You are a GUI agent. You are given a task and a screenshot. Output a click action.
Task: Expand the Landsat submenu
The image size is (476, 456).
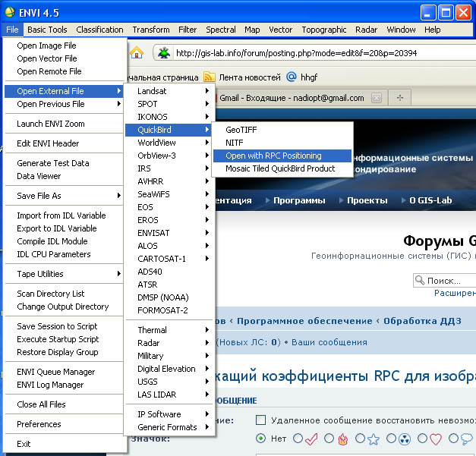(170, 91)
